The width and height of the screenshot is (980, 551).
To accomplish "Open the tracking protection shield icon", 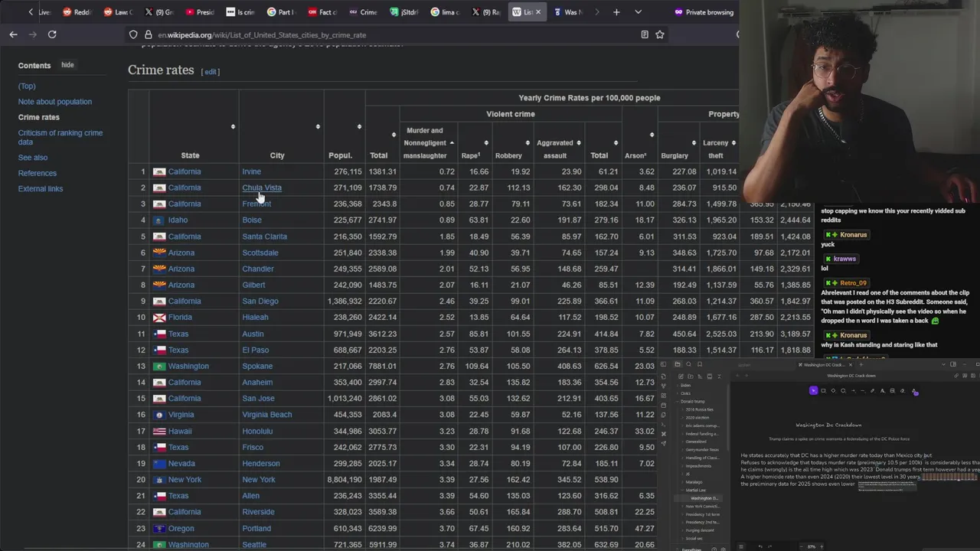I will click(133, 34).
